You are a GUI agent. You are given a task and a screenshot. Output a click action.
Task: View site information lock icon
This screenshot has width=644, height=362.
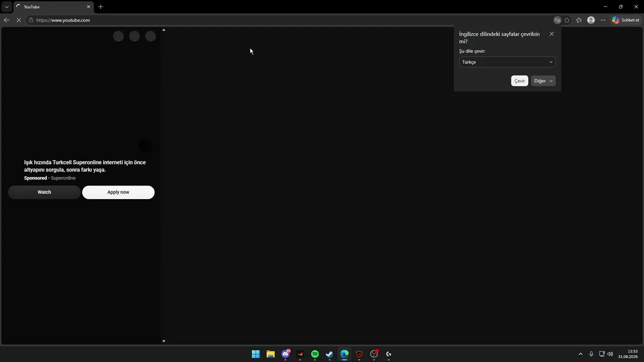point(31,20)
